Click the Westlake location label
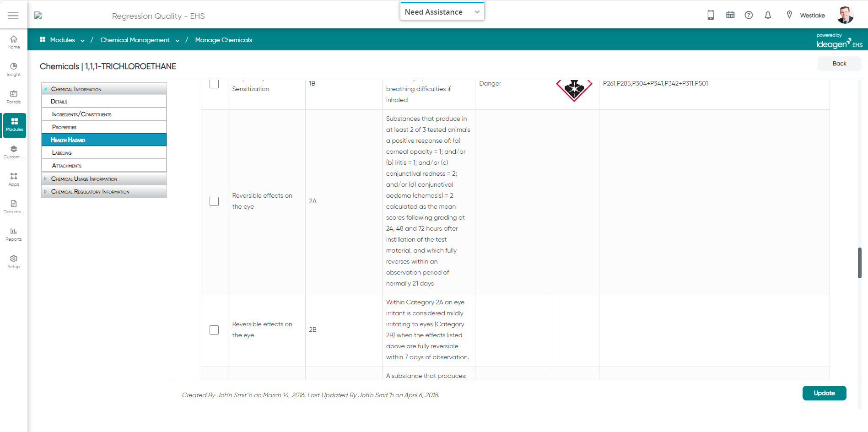 (x=812, y=15)
